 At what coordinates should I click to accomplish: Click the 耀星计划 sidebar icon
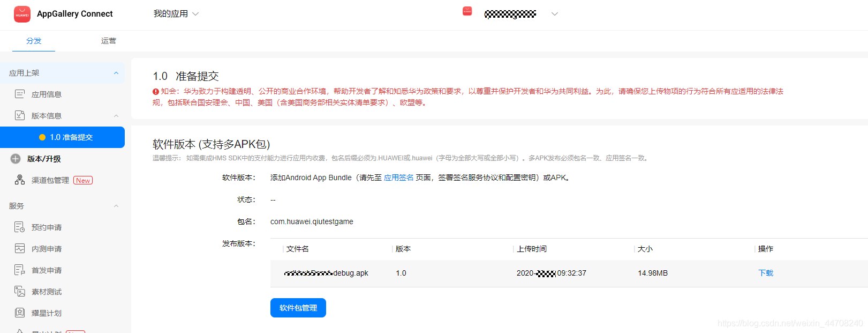20,313
